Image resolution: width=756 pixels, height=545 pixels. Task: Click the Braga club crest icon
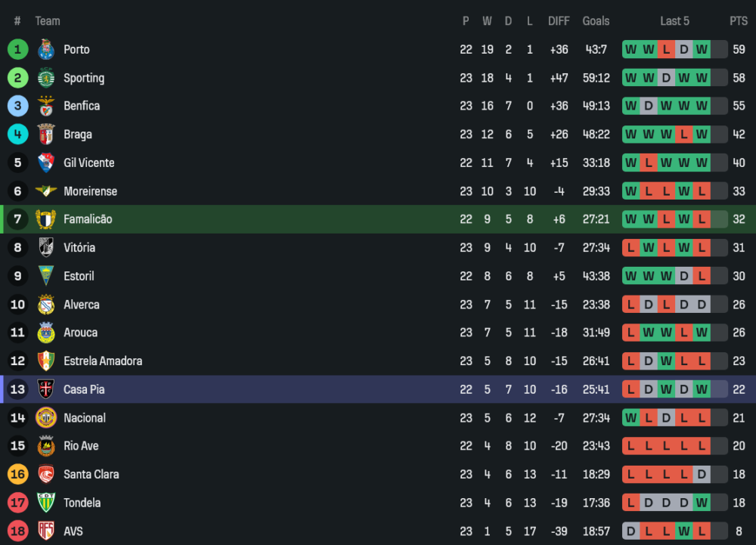click(x=46, y=135)
